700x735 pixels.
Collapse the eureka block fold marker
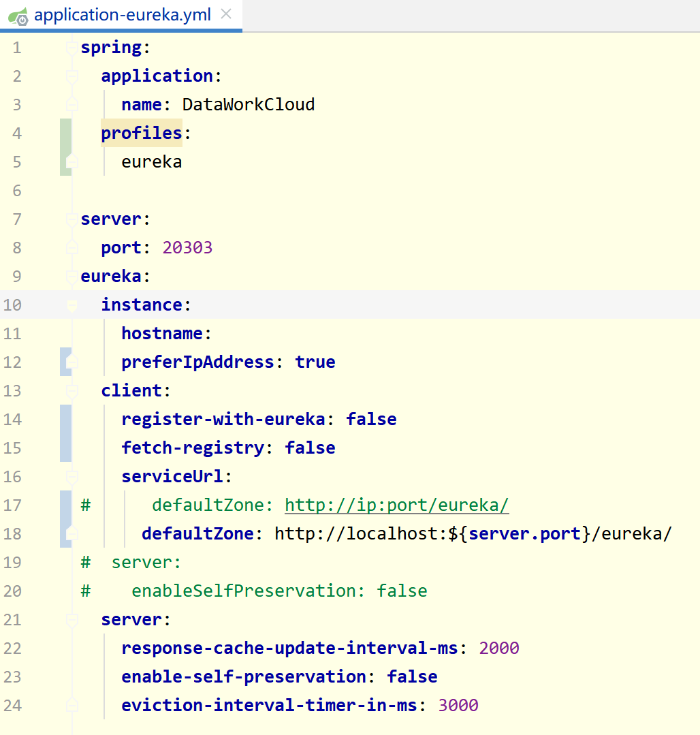tap(72, 277)
